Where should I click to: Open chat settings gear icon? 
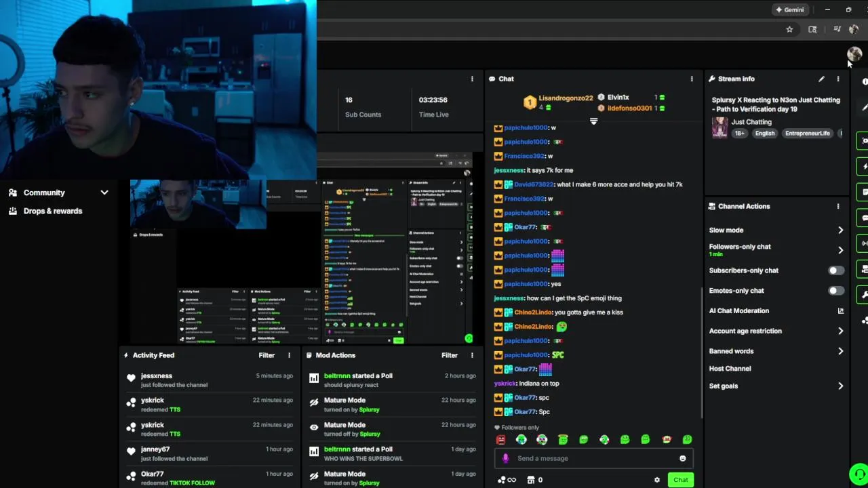(x=656, y=480)
